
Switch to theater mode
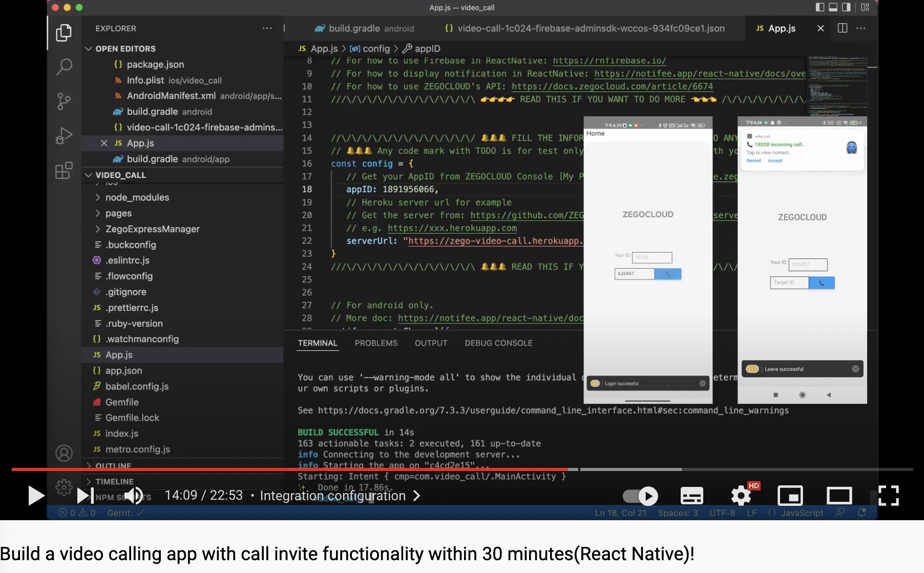click(x=839, y=496)
